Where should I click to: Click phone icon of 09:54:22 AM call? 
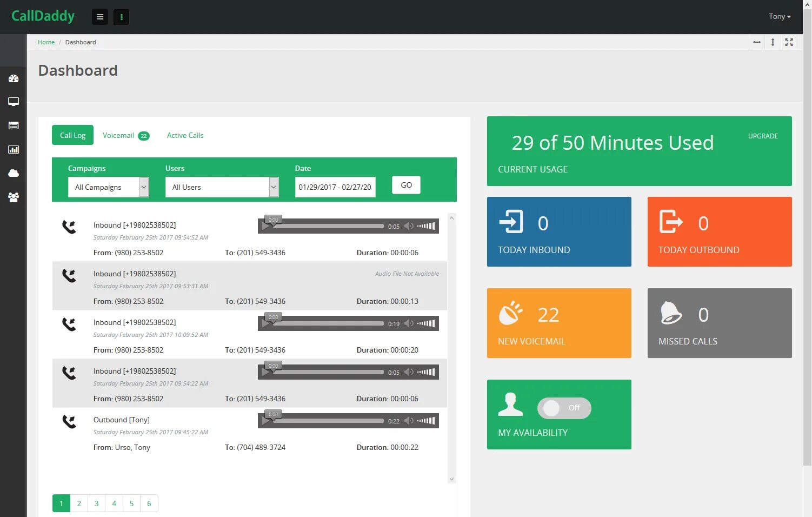[69, 373]
